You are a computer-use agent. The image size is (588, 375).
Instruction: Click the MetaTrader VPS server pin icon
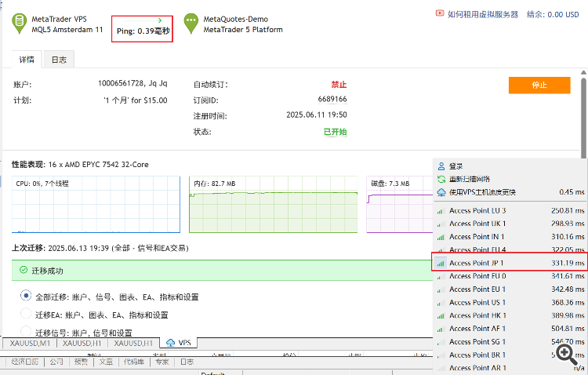point(19,24)
